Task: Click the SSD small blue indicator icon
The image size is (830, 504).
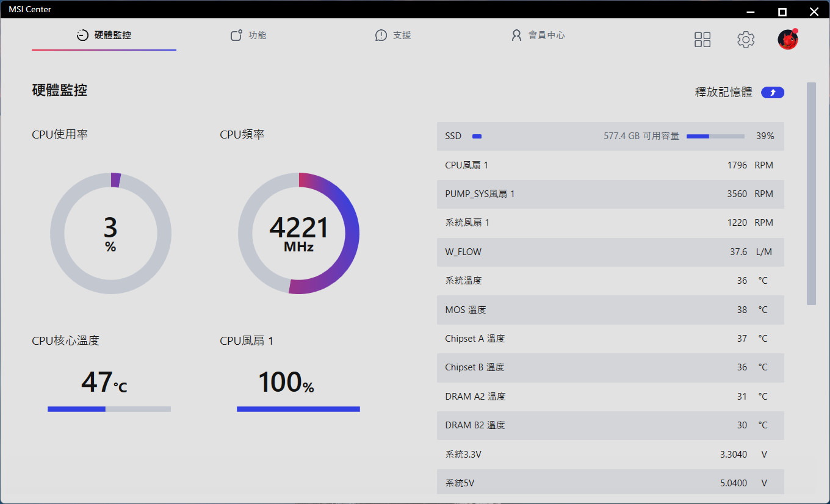Action: (x=477, y=137)
